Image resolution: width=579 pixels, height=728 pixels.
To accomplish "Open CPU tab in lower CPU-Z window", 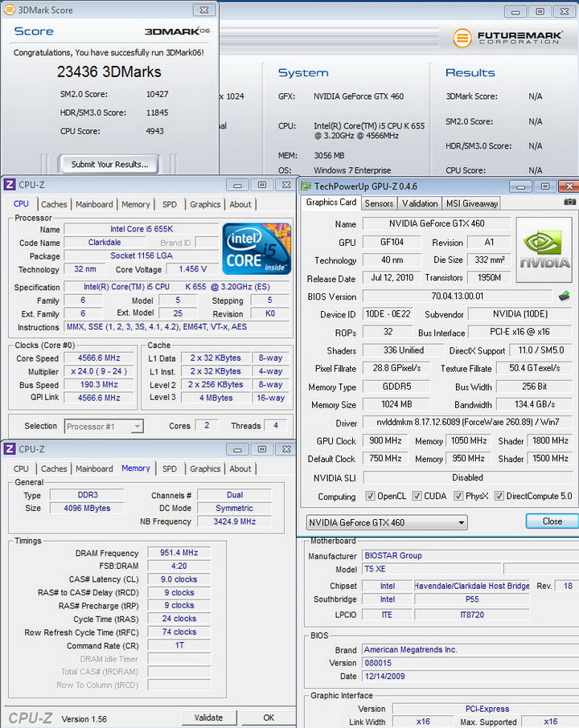I will (x=21, y=469).
